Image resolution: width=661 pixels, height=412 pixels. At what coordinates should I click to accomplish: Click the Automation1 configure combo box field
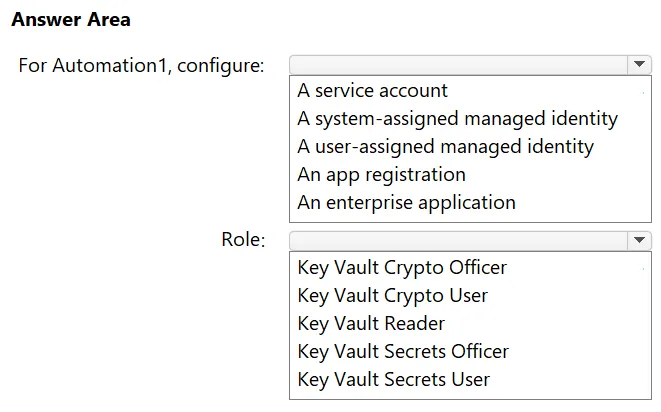[x=459, y=65]
